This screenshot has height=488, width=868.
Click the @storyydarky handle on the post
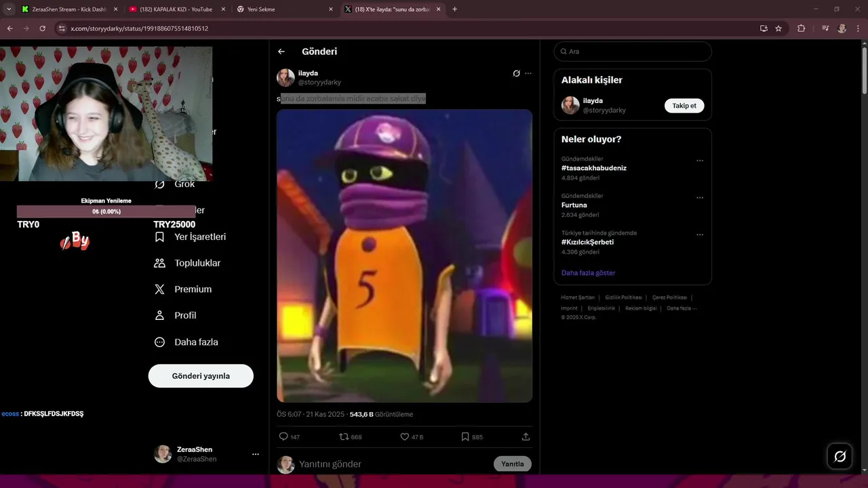319,82
